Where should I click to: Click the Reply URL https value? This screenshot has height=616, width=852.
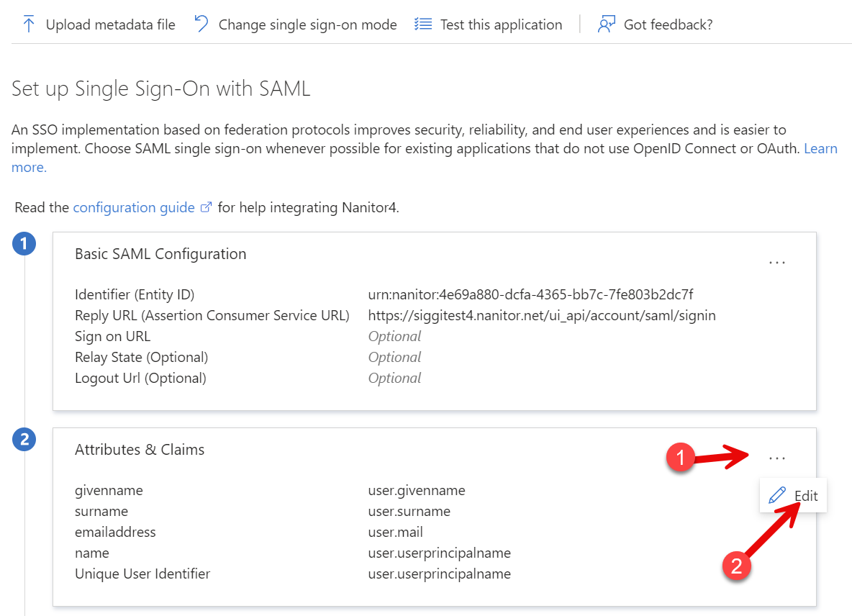click(x=541, y=315)
